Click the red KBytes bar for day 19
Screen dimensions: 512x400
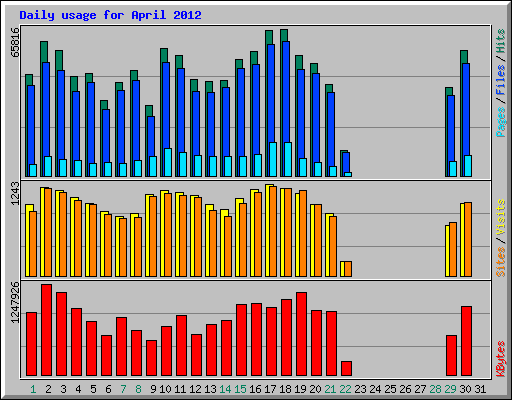[301, 334]
